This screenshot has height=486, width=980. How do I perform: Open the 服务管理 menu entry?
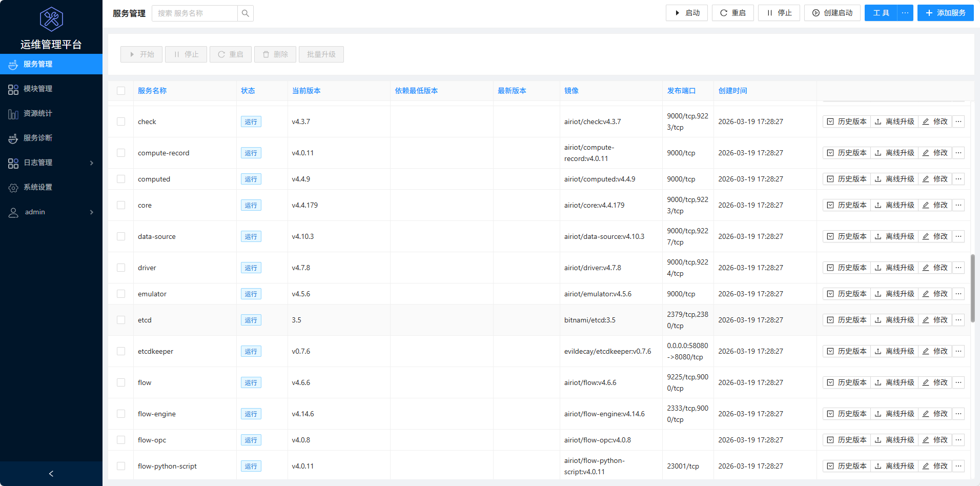[x=37, y=64]
